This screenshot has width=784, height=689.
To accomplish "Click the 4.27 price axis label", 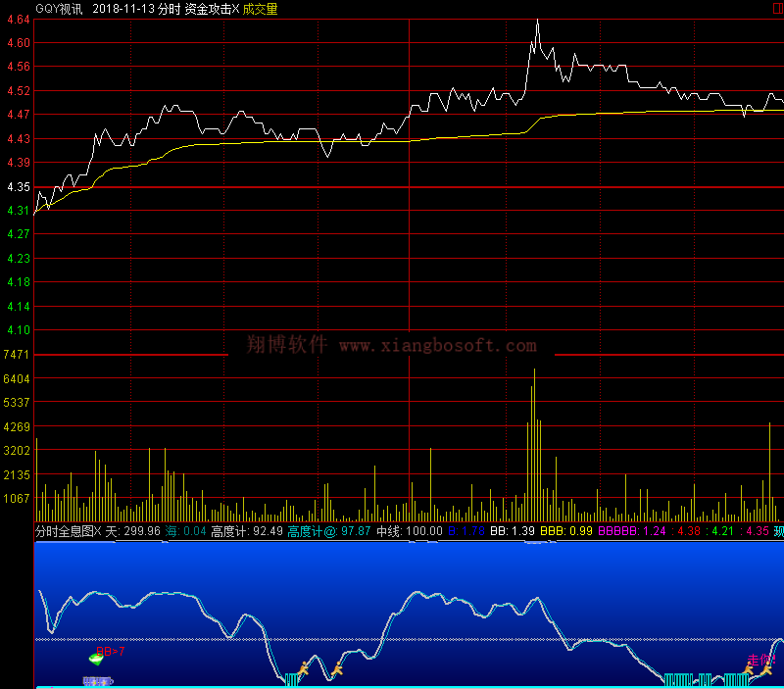I will [x=19, y=234].
